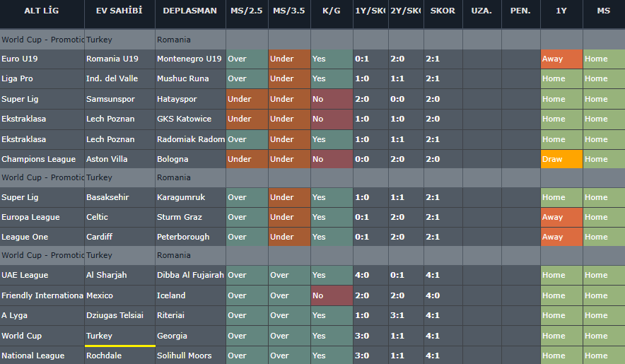The image size is (625, 364).
Task: Click the Mushuc Runa cell
Action: click(x=190, y=79)
